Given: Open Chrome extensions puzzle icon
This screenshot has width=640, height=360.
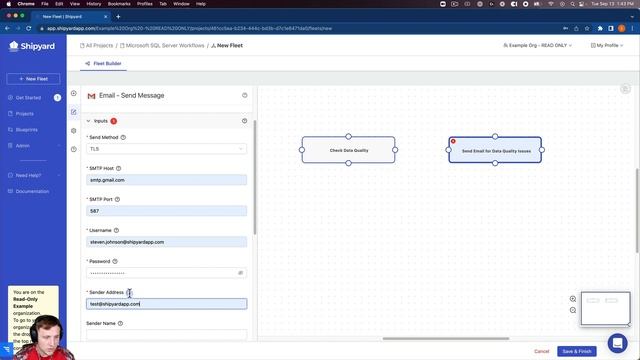Looking at the screenshot, I should [x=600, y=29].
